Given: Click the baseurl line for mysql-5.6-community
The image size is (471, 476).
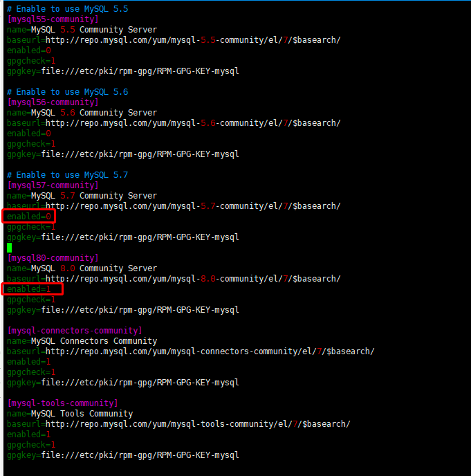Looking at the screenshot, I should pyautogui.click(x=174, y=123).
